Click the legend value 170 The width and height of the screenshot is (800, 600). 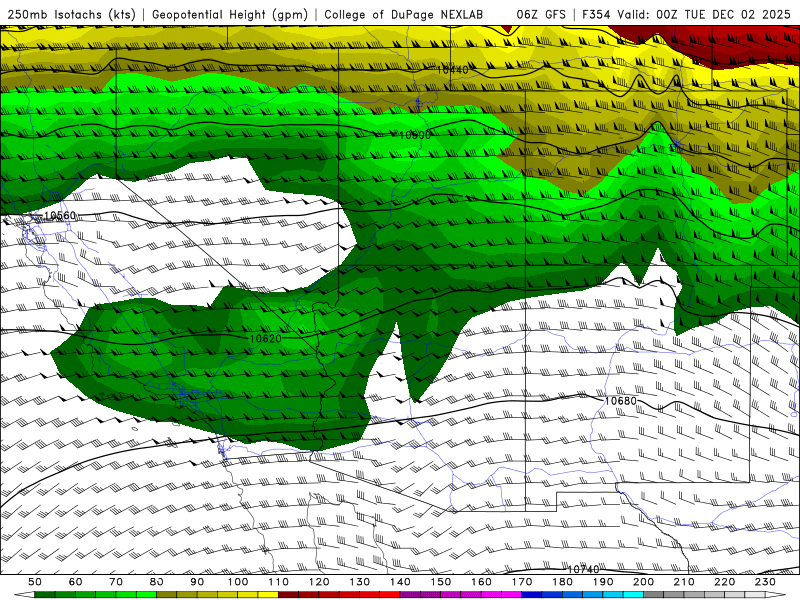point(521,582)
